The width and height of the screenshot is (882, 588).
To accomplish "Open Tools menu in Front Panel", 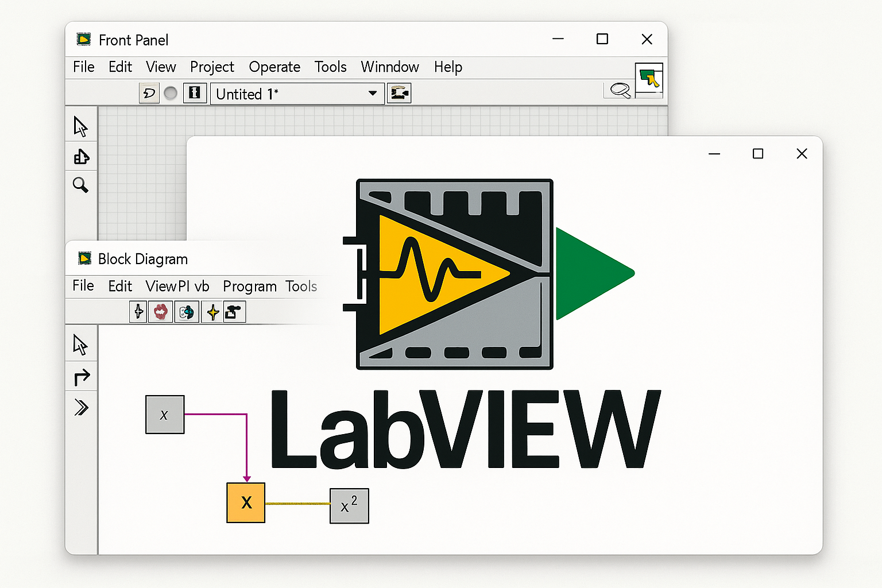I will (x=330, y=67).
